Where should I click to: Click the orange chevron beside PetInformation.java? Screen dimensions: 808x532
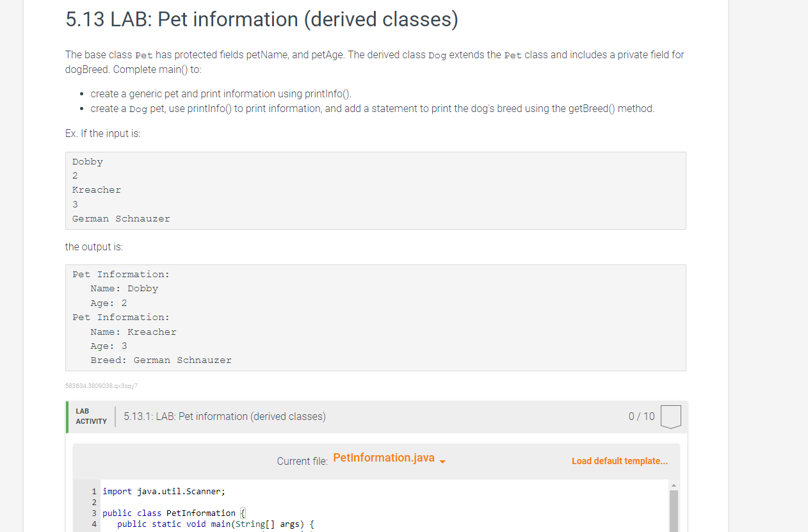442,460
